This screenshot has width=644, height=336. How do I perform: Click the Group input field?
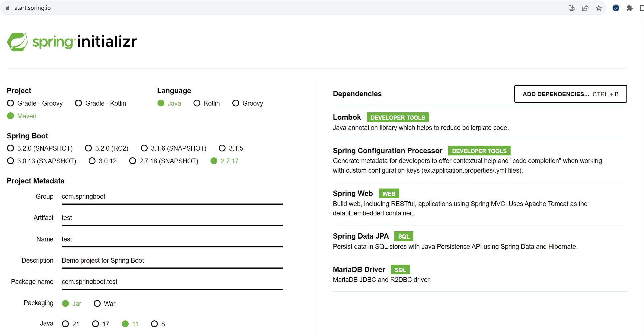coord(172,197)
